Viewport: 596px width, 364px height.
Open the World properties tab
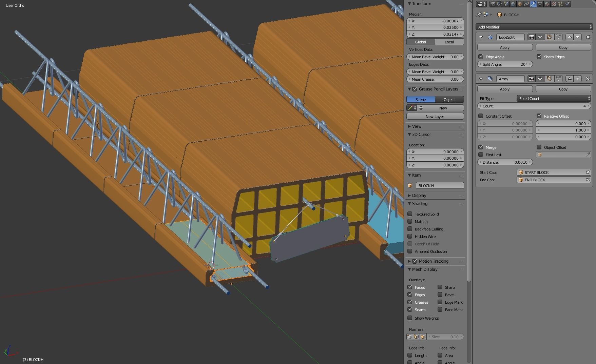513,4
